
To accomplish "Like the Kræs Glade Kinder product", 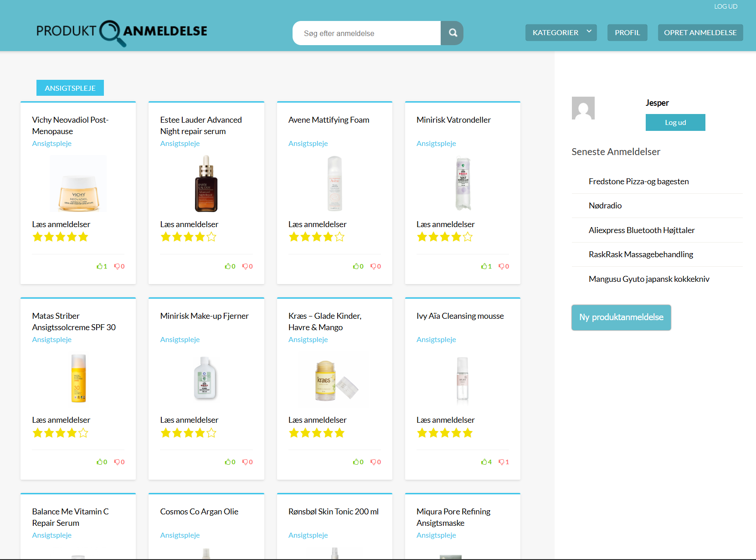I will point(356,462).
